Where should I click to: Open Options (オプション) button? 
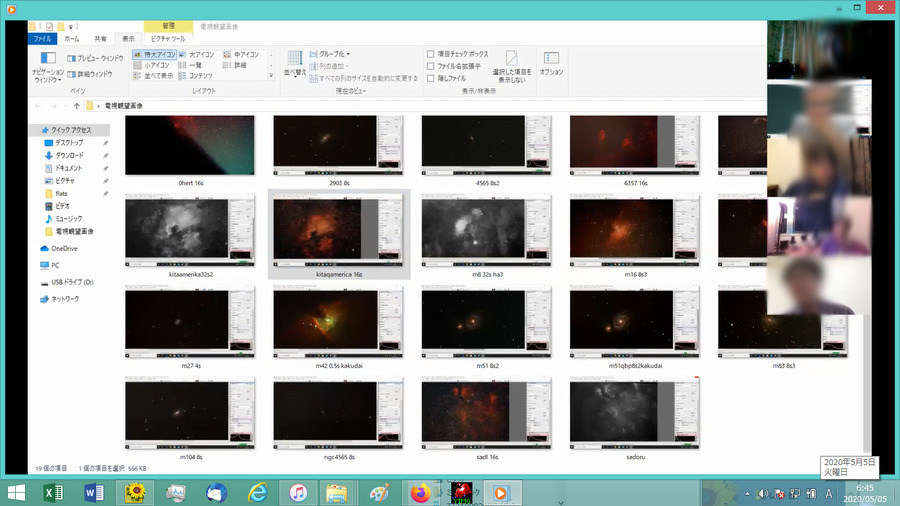(551, 63)
